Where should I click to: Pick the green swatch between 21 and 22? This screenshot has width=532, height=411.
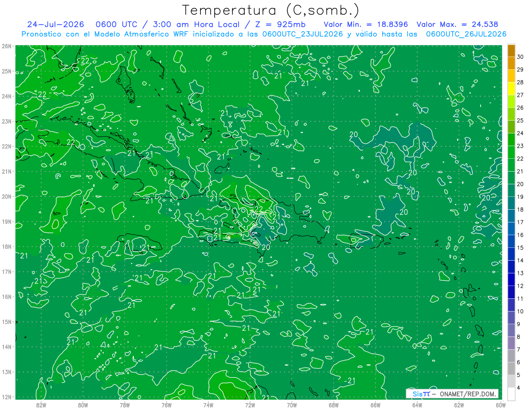click(511, 165)
